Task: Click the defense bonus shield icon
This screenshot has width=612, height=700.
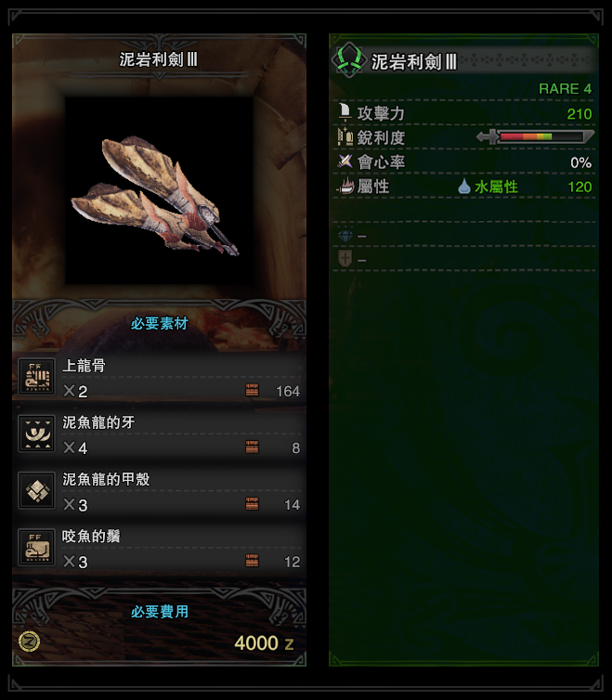Action: click(345, 259)
